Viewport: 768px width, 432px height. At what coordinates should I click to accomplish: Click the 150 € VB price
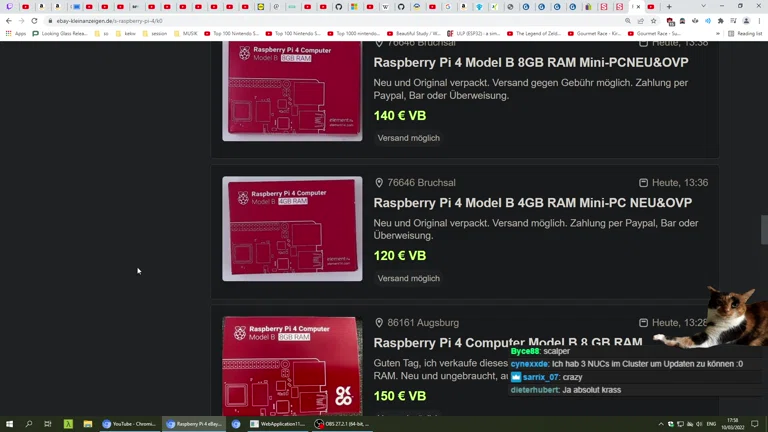pos(400,396)
